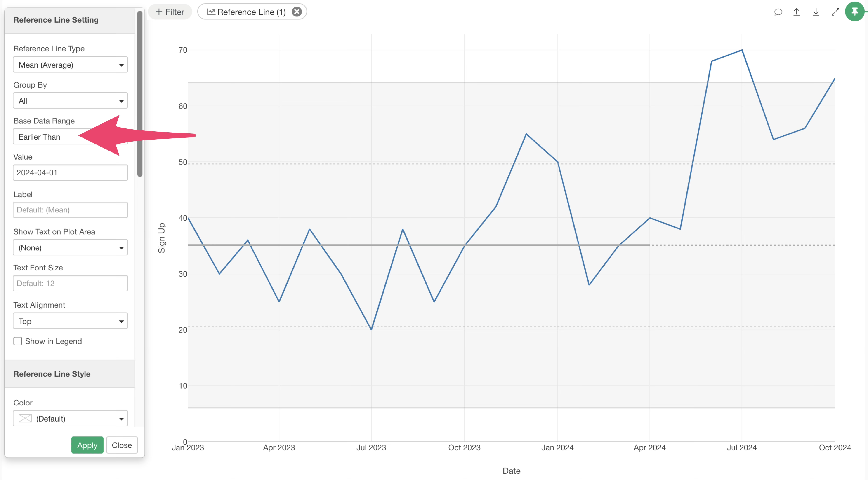Image resolution: width=868 pixels, height=480 pixels.
Task: Click the settings panel scrollbar
Action: (x=140, y=94)
